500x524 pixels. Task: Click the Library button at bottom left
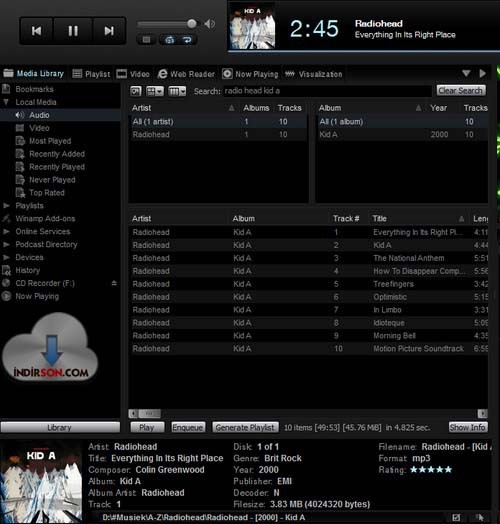pyautogui.click(x=60, y=427)
